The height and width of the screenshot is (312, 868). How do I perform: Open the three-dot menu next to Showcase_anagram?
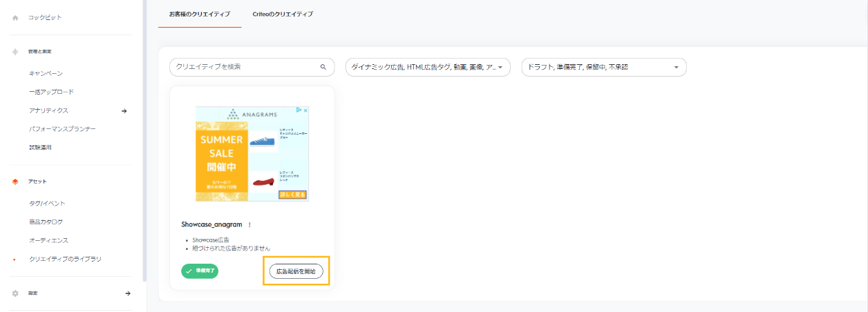249,224
